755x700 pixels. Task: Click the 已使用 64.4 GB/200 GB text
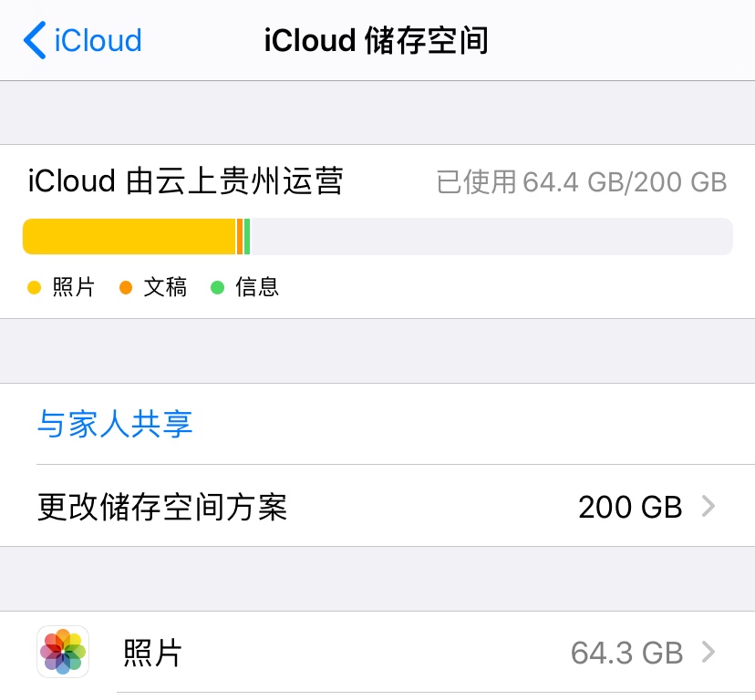pyautogui.click(x=582, y=182)
